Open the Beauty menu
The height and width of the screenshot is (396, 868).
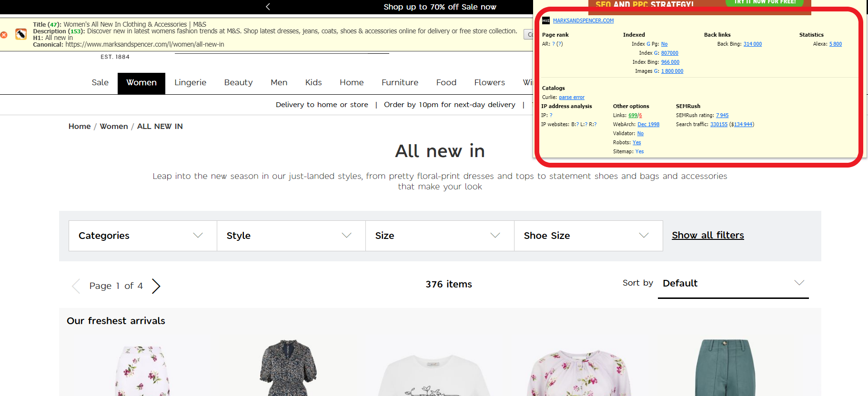point(238,83)
